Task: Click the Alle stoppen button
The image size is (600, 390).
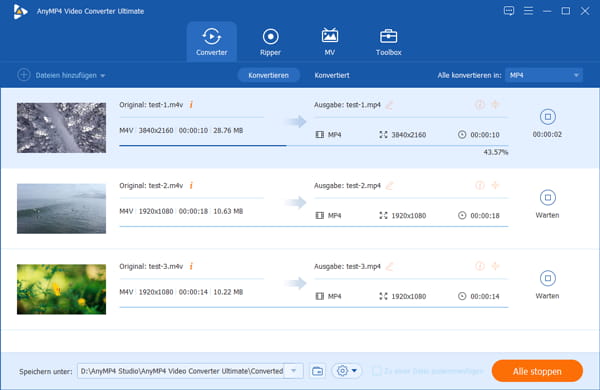Action: pyautogui.click(x=537, y=371)
